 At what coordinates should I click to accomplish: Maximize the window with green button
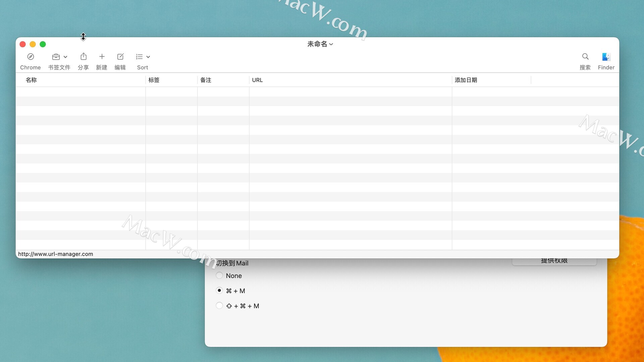pyautogui.click(x=43, y=44)
